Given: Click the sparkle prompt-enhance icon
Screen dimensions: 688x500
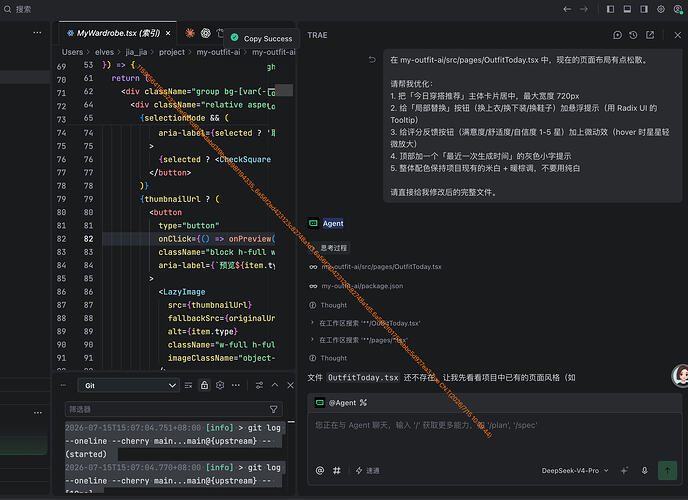Looking at the screenshot, I should coord(624,471).
